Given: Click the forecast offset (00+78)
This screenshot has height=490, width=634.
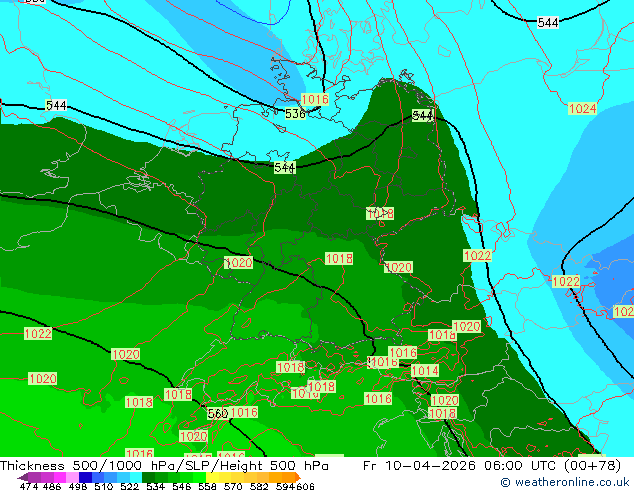Looking at the screenshot, I should click(592, 466).
